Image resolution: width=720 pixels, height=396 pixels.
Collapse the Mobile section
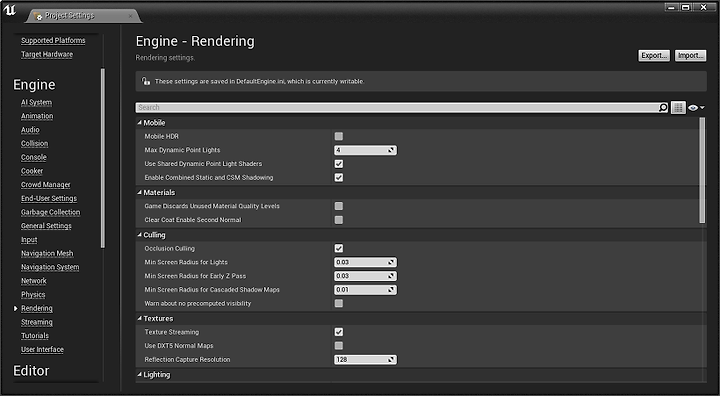point(140,123)
